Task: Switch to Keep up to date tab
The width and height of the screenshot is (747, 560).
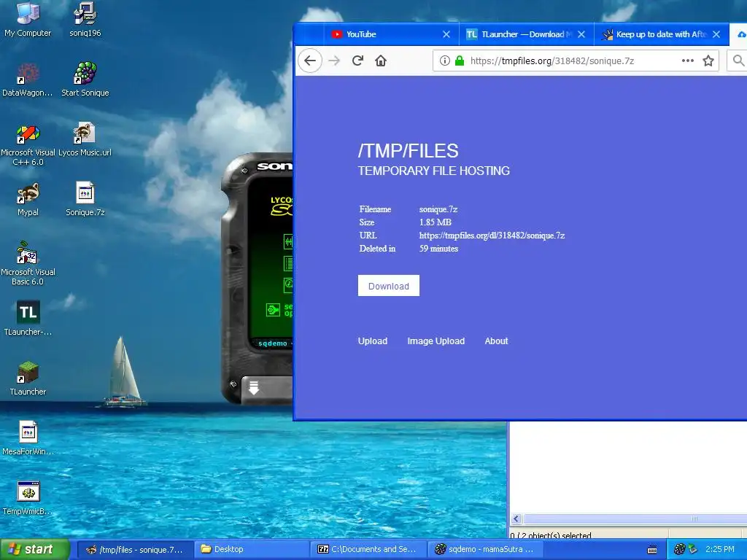Action: [x=661, y=34]
